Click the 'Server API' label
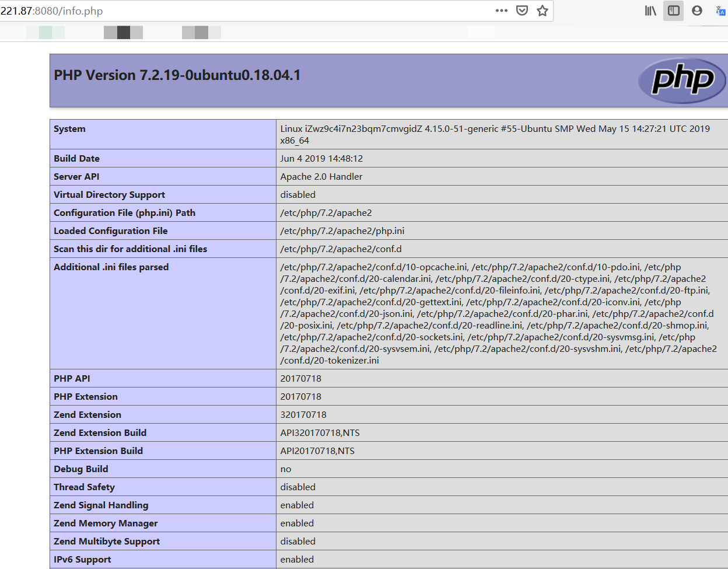Image resolution: width=728 pixels, height=569 pixels. (x=76, y=177)
